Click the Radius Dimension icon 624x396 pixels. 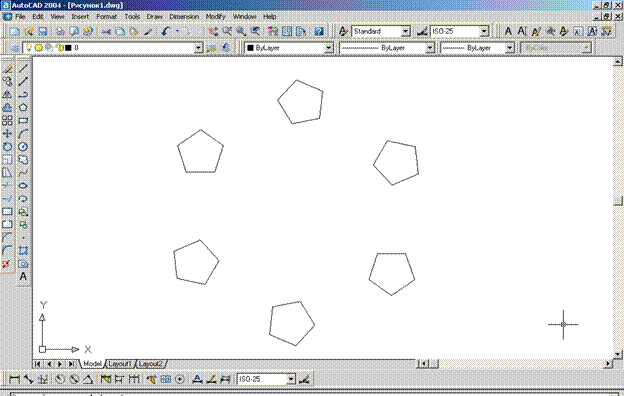pos(60,379)
